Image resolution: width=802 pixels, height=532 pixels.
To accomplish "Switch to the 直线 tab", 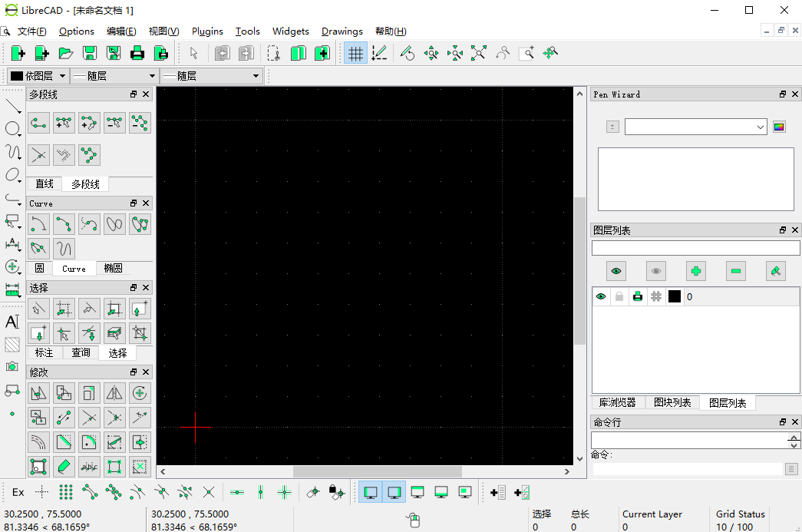I will coord(45,183).
